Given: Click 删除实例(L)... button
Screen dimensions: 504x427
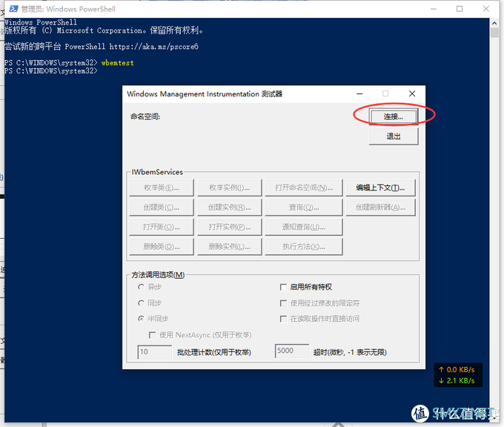Looking at the screenshot, I should pyautogui.click(x=230, y=247).
